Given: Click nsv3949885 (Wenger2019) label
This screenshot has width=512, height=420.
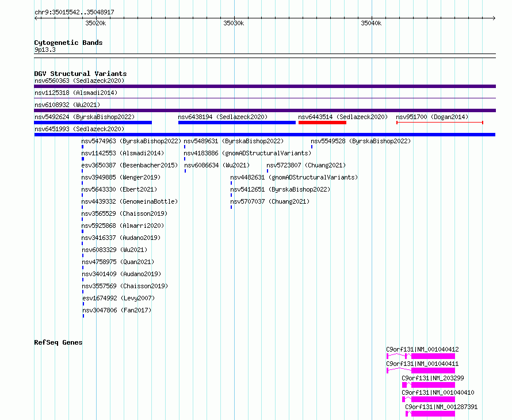Looking at the screenshot, I should point(121,177).
